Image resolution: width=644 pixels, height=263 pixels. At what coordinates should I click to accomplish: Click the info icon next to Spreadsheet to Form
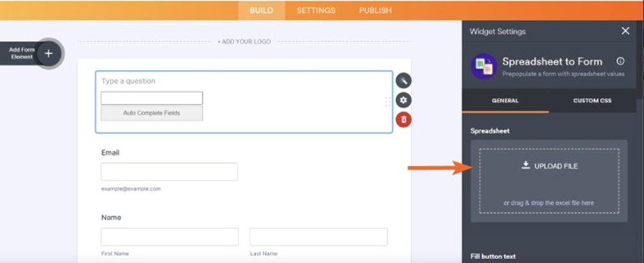pyautogui.click(x=620, y=61)
